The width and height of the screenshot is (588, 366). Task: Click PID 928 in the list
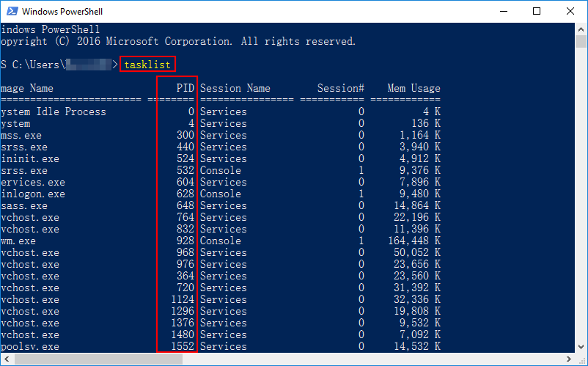pos(185,241)
